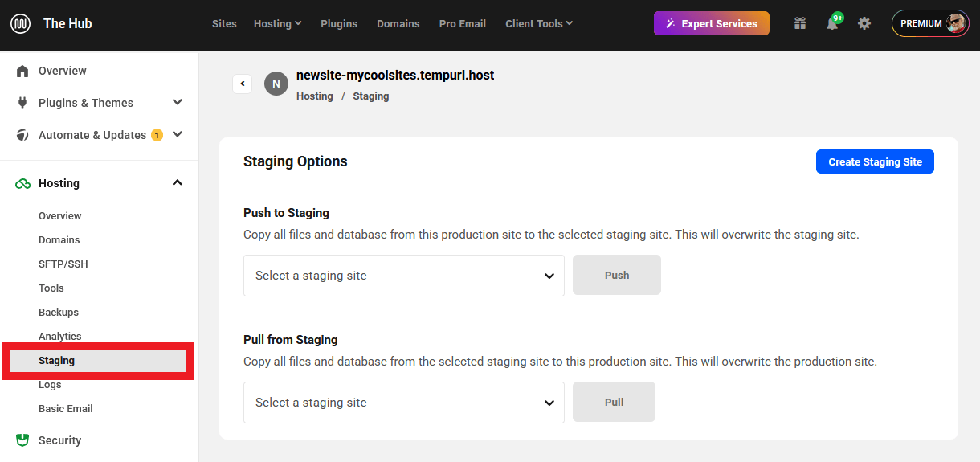Collapse the Hosting sidebar section chevron
Screen dimensions: 980x462
pyautogui.click(x=178, y=183)
